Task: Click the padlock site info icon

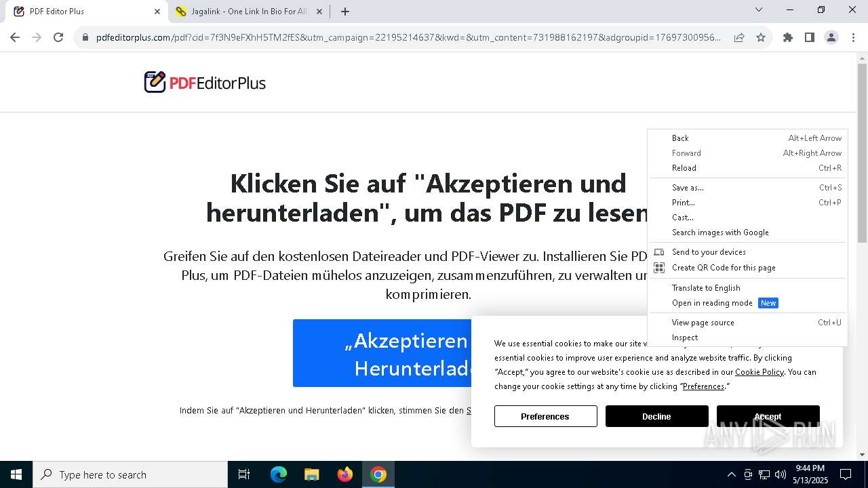Action: click(85, 37)
